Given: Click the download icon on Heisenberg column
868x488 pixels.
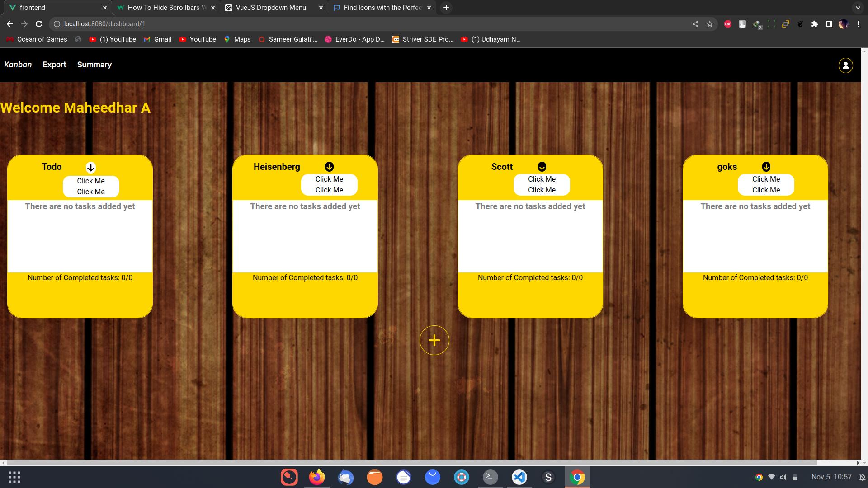Looking at the screenshot, I should tap(329, 167).
